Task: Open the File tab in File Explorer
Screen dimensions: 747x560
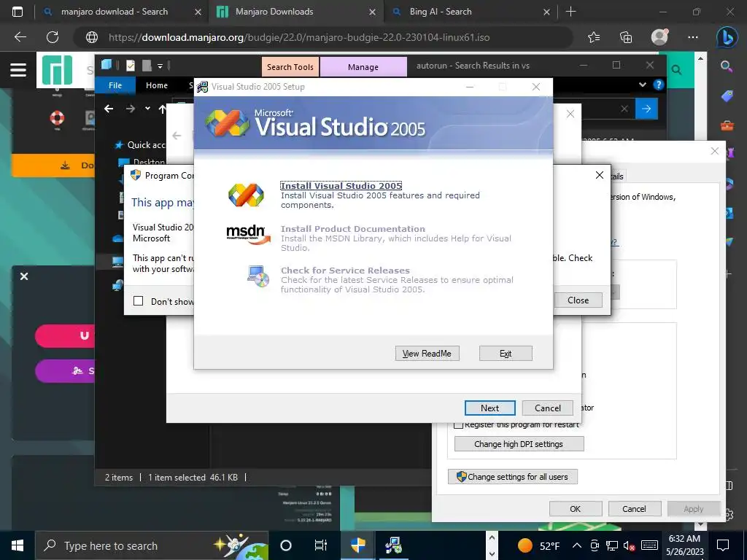Action: click(115, 85)
